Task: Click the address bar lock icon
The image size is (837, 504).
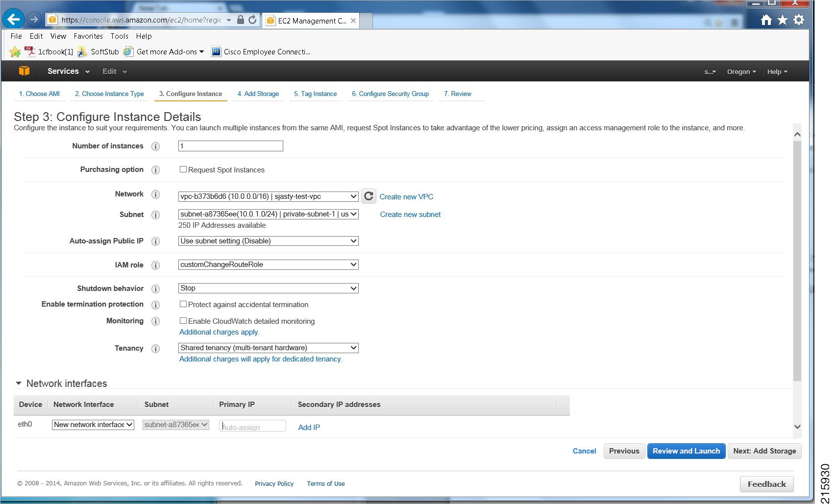Action: point(241,20)
